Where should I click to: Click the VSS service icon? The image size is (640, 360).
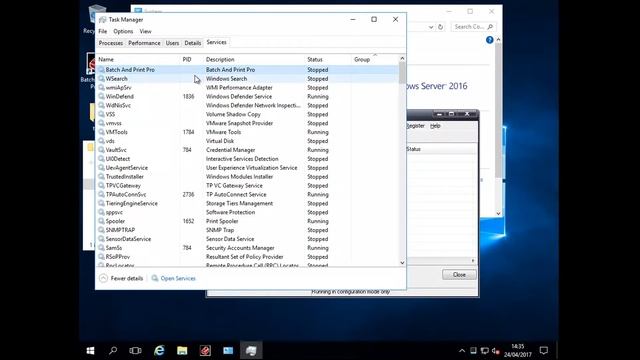(x=101, y=114)
